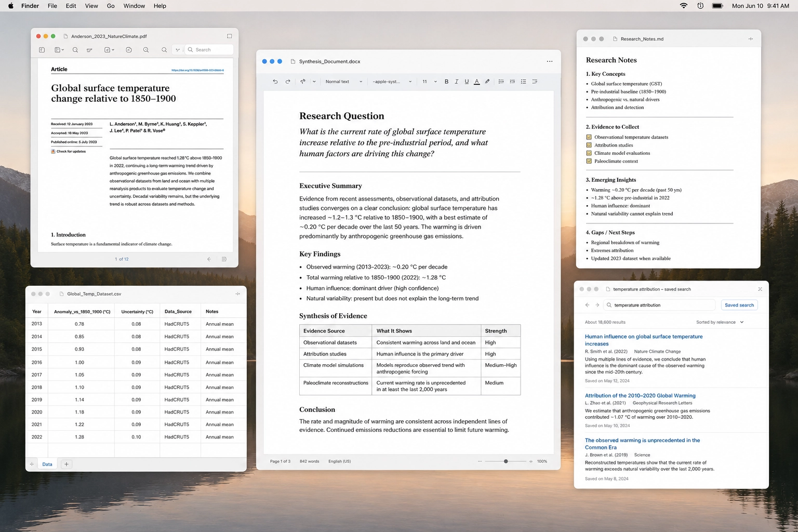Click the 2017 year cell in the CSV
This screenshot has width=798, height=532.
[36, 375]
